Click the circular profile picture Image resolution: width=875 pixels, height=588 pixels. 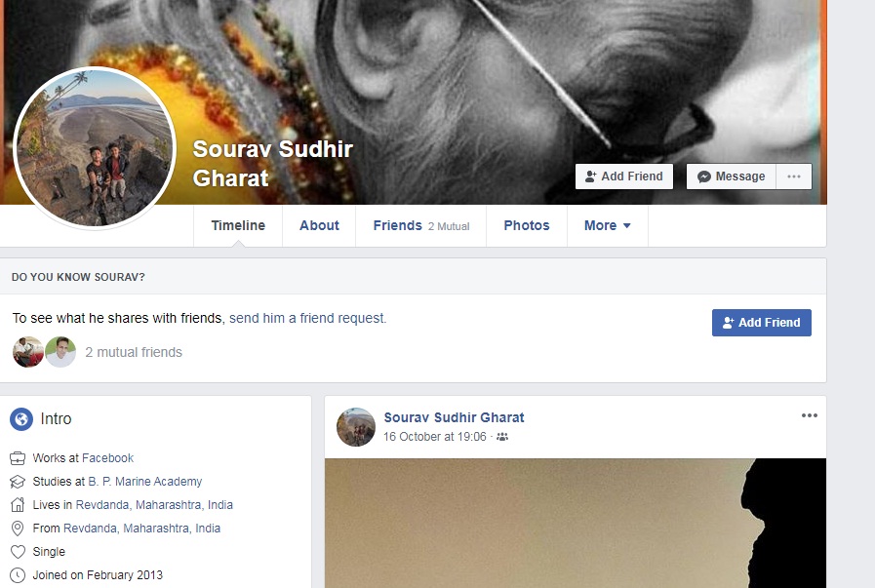pos(95,148)
